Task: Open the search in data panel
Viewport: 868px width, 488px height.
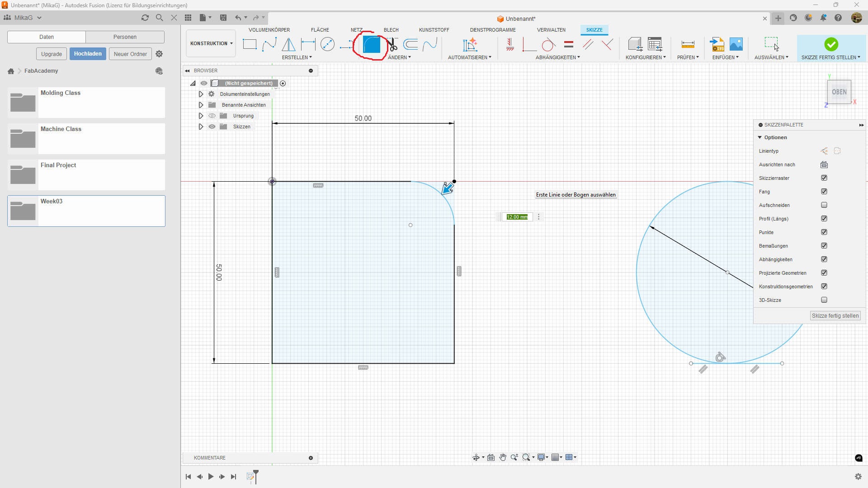Action: [x=159, y=18]
